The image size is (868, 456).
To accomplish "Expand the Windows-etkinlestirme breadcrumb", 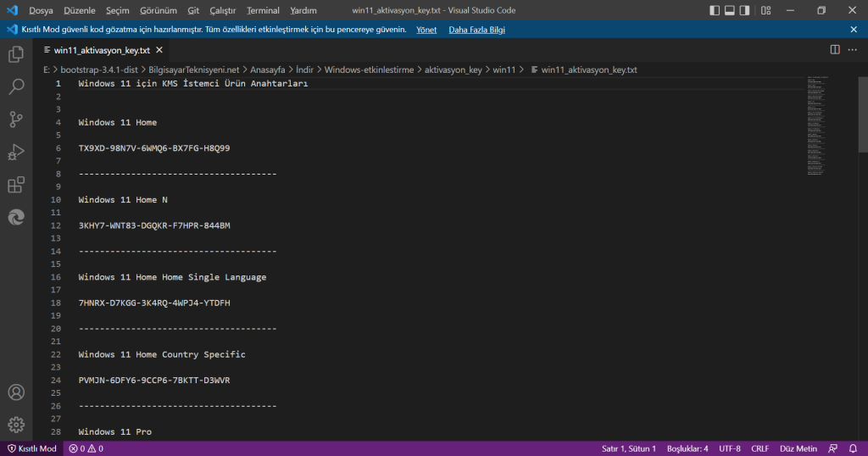I will (370, 70).
